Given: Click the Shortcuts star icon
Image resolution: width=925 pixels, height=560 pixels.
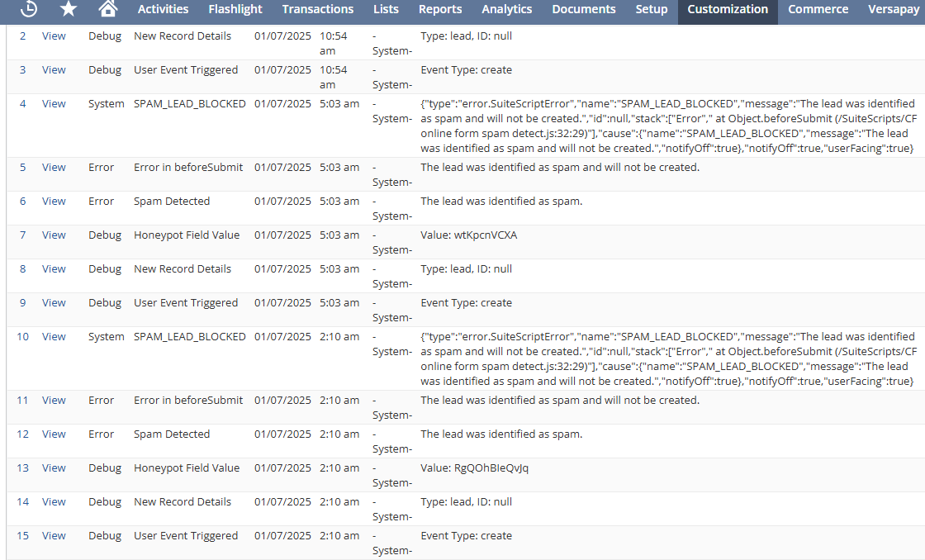Looking at the screenshot, I should 69,9.
